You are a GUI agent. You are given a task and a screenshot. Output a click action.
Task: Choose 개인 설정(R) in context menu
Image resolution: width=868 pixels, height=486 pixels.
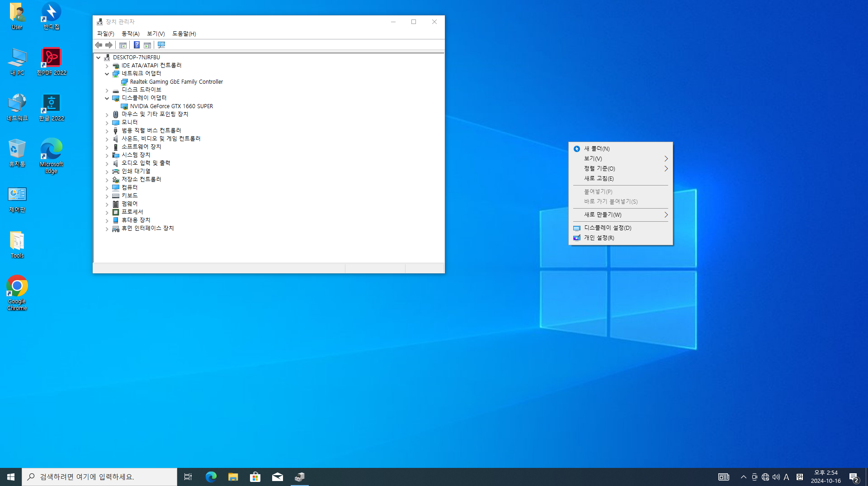click(621, 238)
